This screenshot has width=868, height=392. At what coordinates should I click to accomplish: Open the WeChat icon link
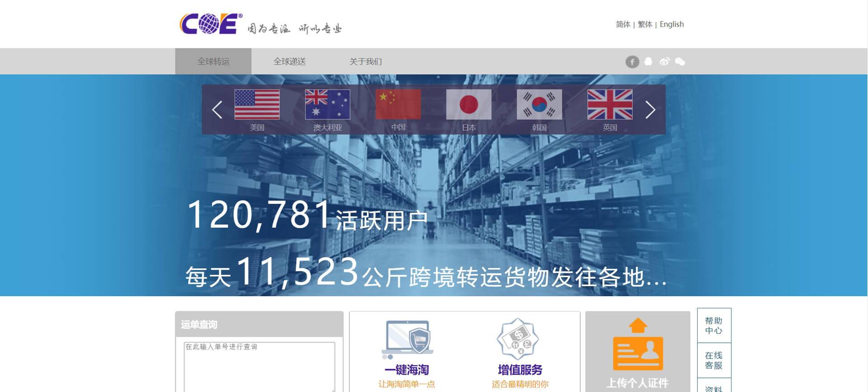680,61
